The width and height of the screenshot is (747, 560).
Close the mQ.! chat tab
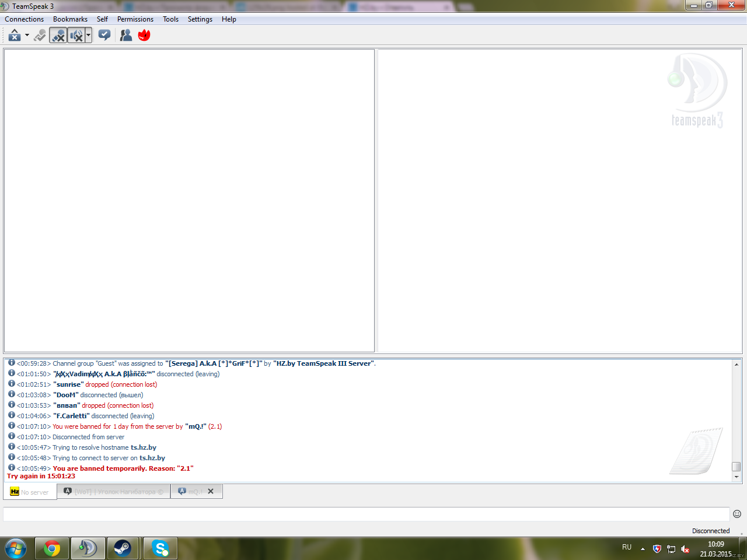click(x=211, y=491)
